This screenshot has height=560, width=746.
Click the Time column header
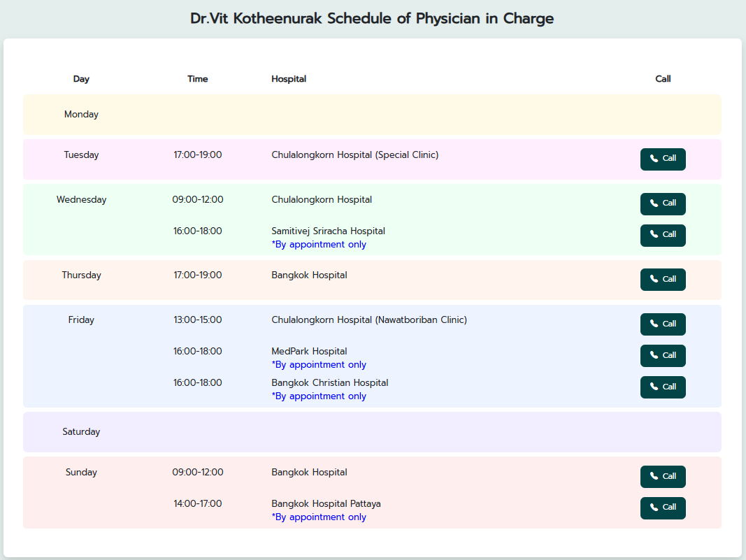[x=197, y=79]
